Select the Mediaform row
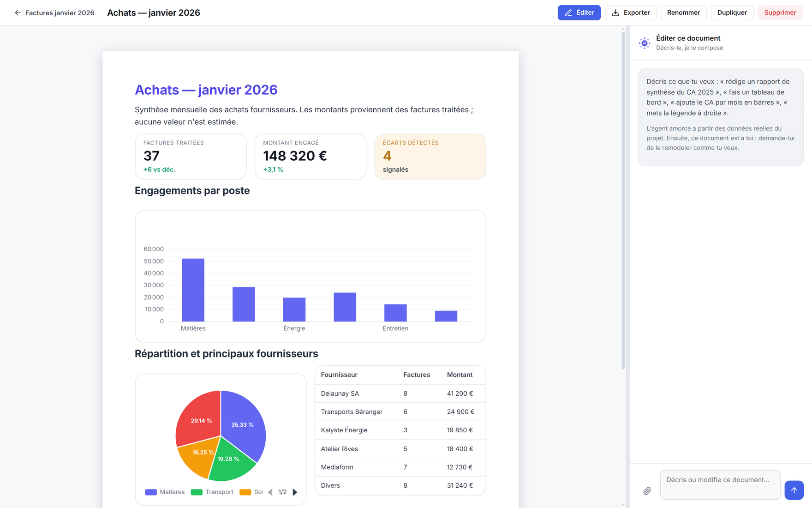 400,467
